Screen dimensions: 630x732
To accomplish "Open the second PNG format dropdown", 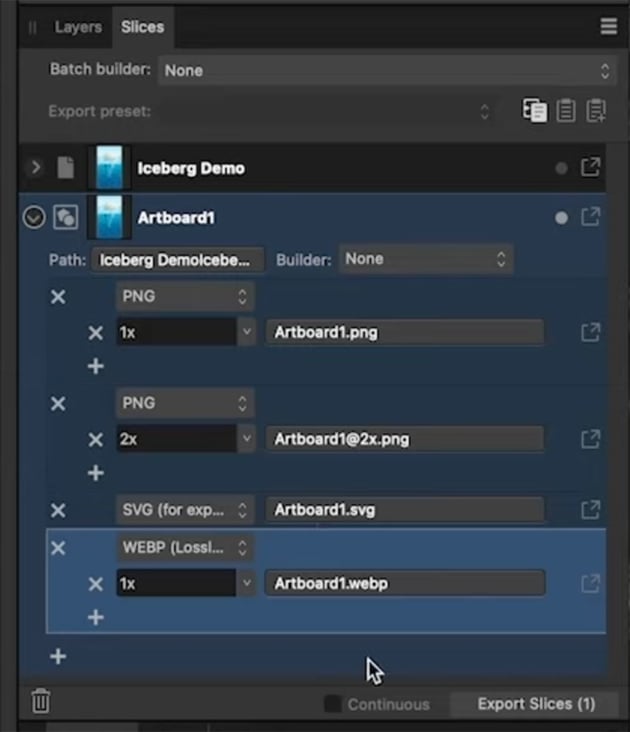I will 185,403.
